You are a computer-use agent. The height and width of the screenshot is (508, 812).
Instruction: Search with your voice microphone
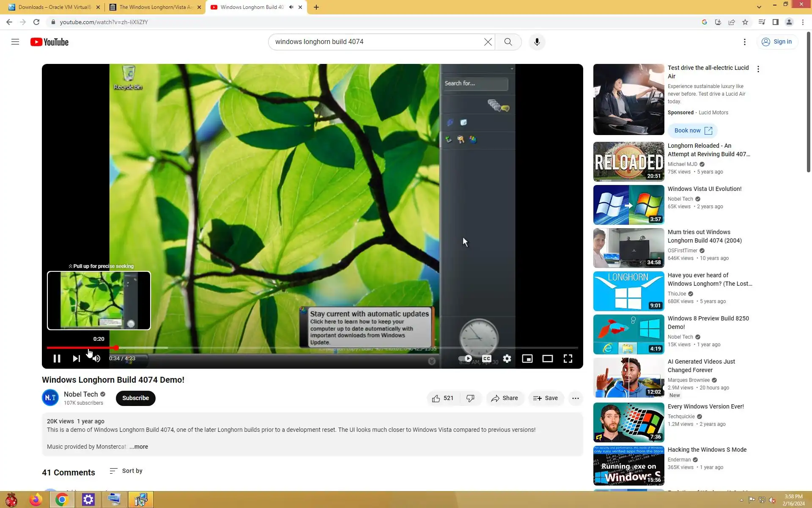[537, 42]
